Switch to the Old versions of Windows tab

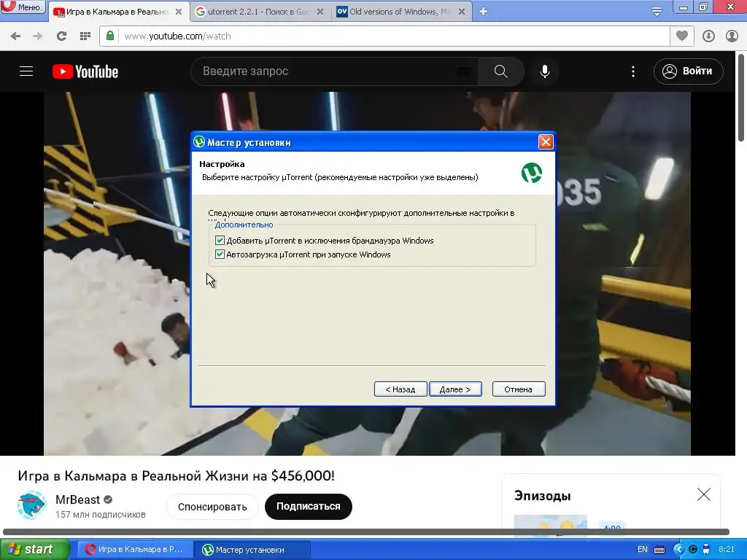(x=402, y=12)
